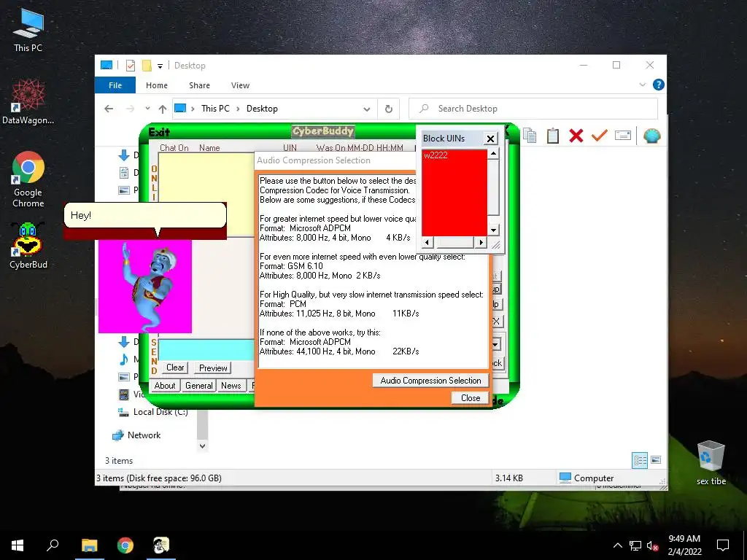Image resolution: width=747 pixels, height=560 pixels.
Task: Open File Explorer from the taskbar
Action: [89, 545]
